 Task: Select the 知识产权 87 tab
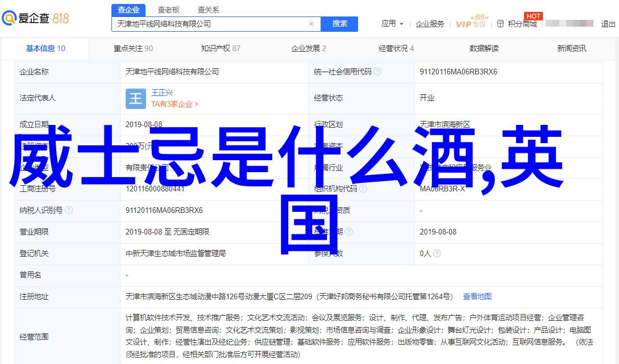[221, 48]
